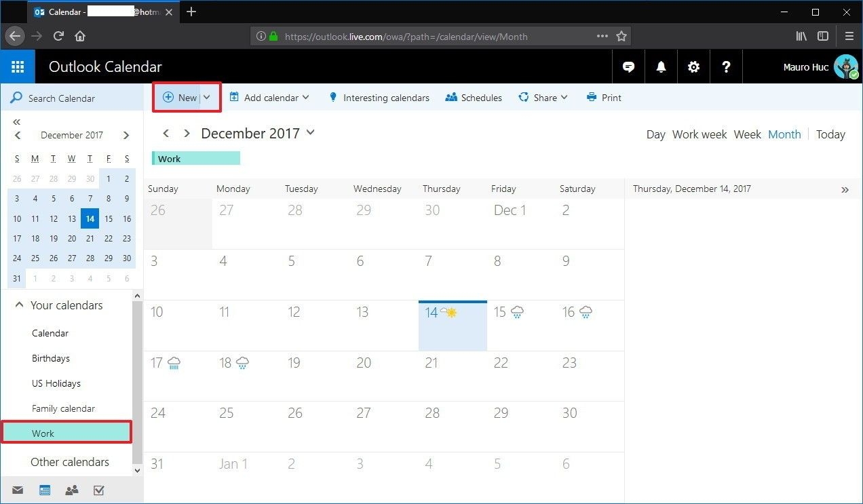Open Firefox hamburger menu
This screenshot has width=863, height=504.
click(x=849, y=36)
